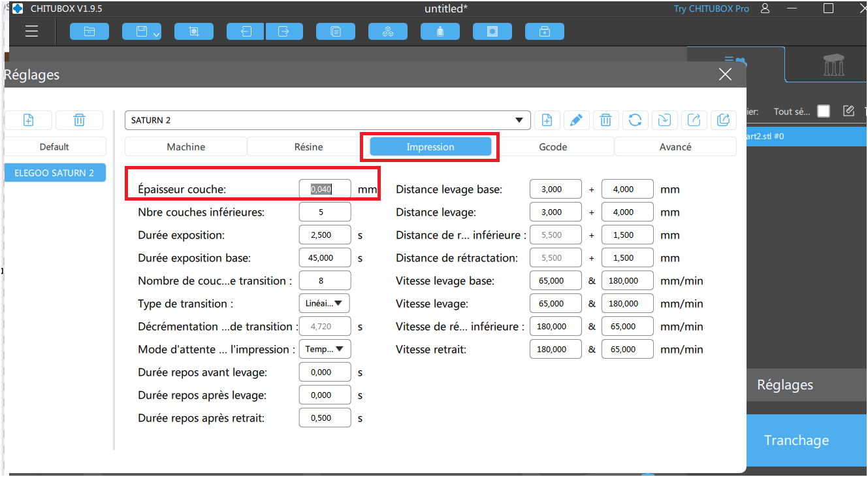Create new print profile next to SATURN 2 dropdown
This screenshot has width=868, height=477.
(547, 120)
